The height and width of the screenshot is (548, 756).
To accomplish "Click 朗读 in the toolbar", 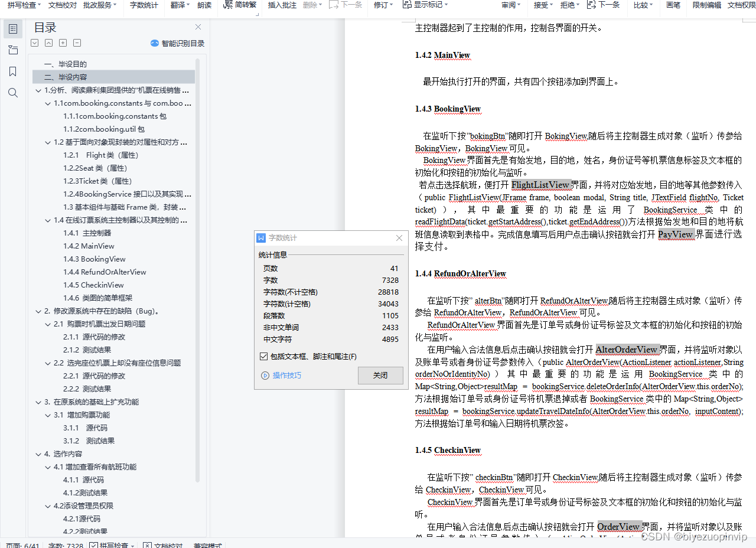I will coord(204,5).
